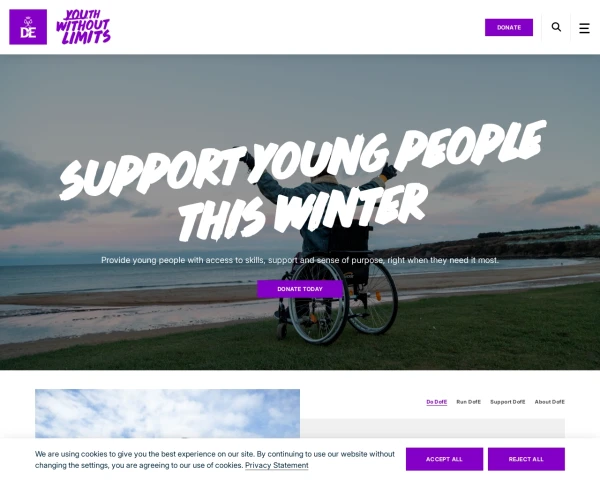Viewport: 600px width, 480px height.
Task: Click the cookie notice text
Action: [215, 460]
